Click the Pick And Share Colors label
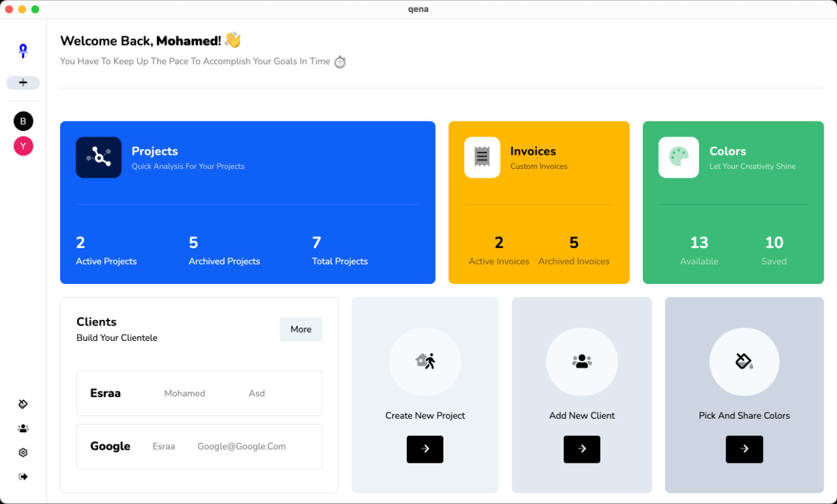The width and height of the screenshot is (837, 504). pyautogui.click(x=745, y=415)
